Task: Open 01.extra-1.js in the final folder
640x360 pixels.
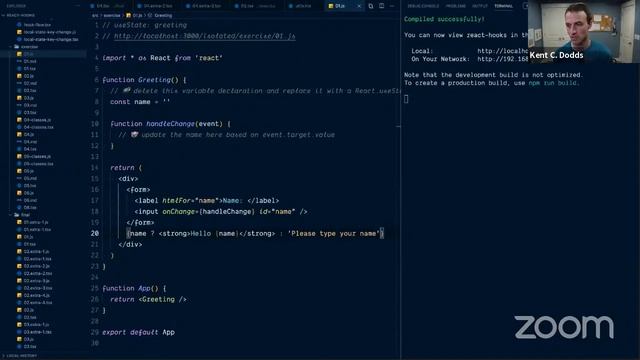Action: (36, 222)
